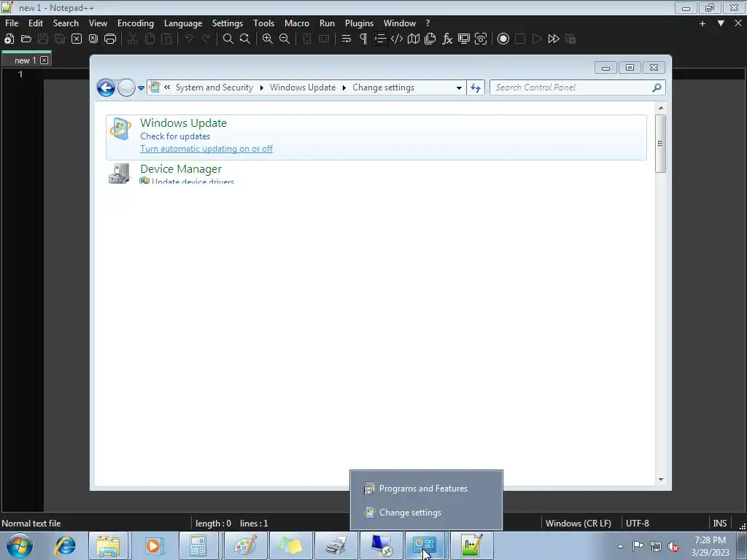Close the 'new 1' tab with its X
The height and width of the screenshot is (560, 747).
(44, 60)
